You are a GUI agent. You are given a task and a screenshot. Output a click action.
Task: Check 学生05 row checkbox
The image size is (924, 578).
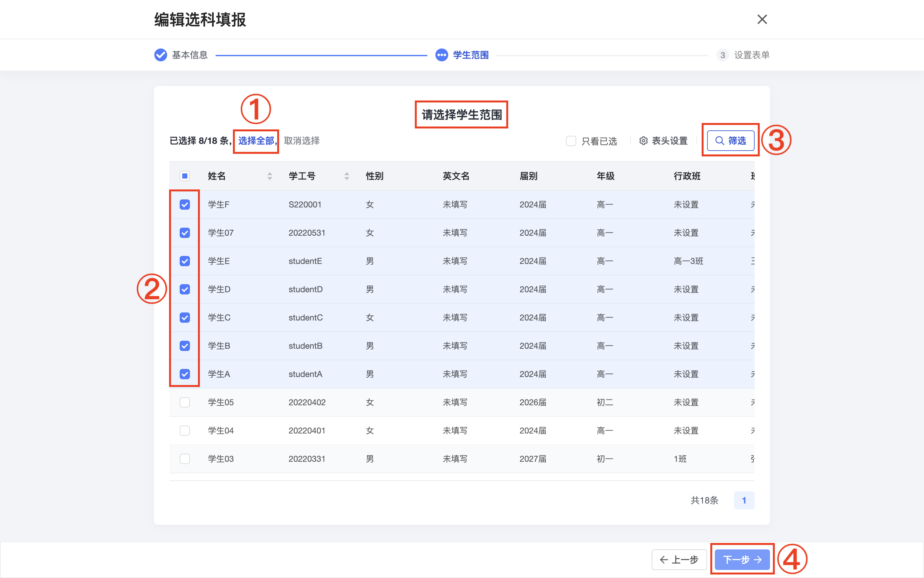pos(185,402)
